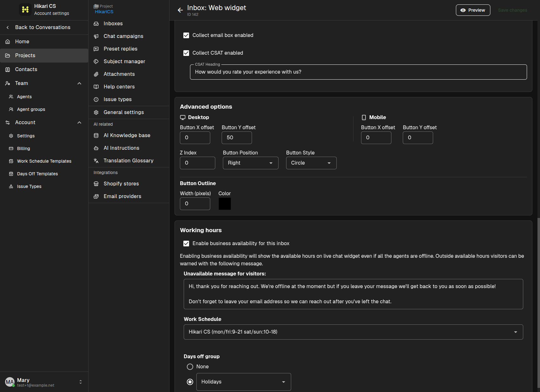The image size is (540, 392).
Task: Click the outline Width pixels field
Action: [x=195, y=204]
